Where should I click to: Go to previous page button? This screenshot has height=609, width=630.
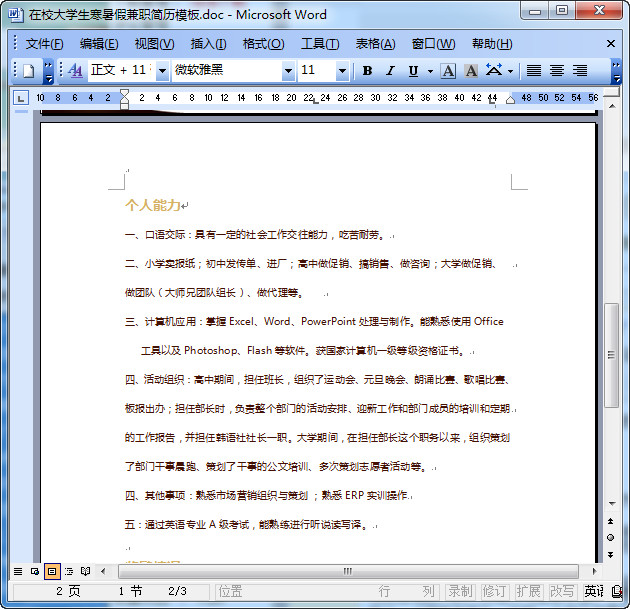611,521
